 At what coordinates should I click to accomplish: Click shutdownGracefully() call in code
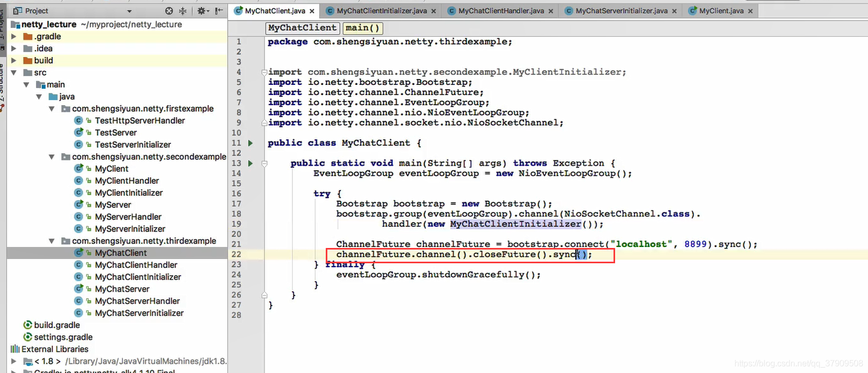click(x=478, y=275)
